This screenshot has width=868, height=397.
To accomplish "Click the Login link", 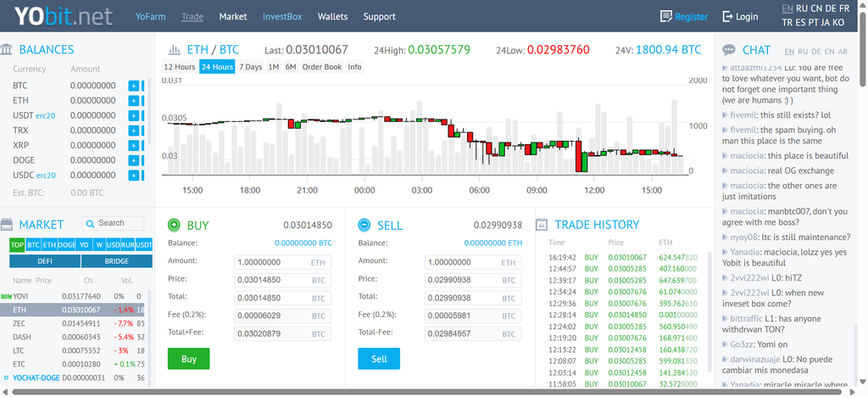I will tap(747, 17).
